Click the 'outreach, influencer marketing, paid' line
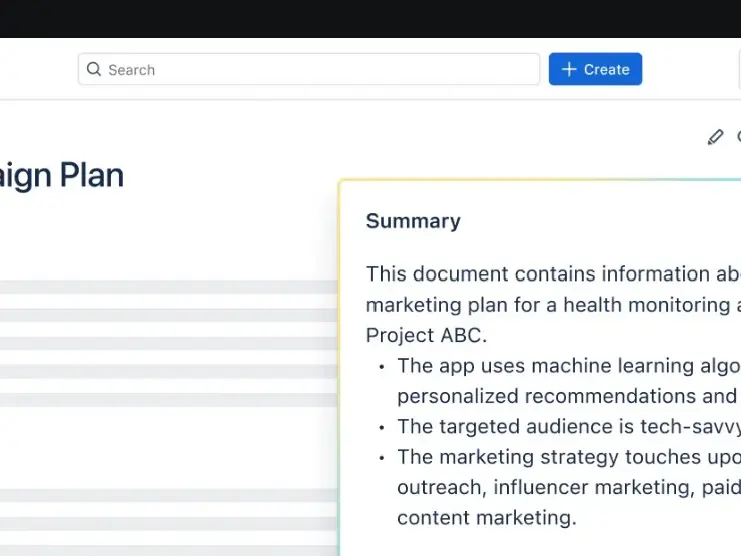The image size is (741, 556). click(x=566, y=487)
